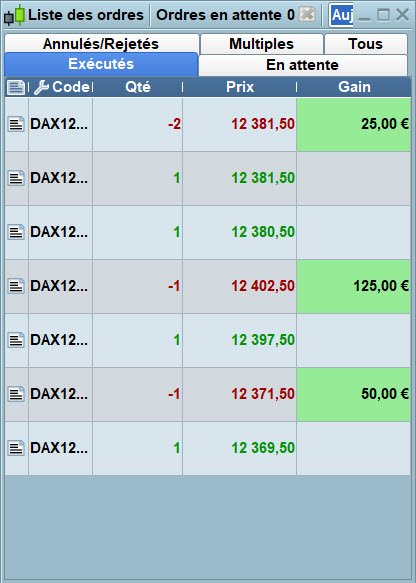Open order details icon for 12 369,50 row

[x=16, y=448]
